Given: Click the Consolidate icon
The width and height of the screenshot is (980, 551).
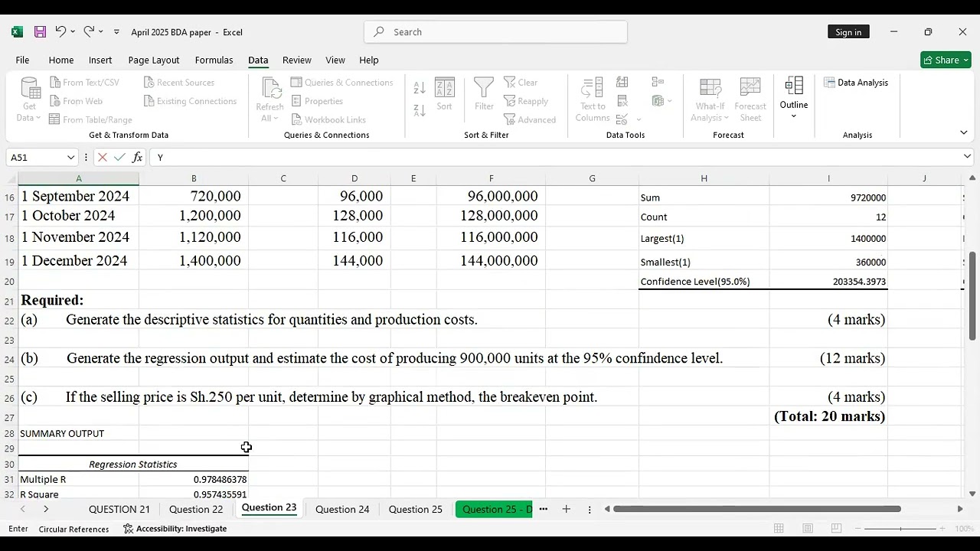Looking at the screenshot, I should (x=658, y=83).
